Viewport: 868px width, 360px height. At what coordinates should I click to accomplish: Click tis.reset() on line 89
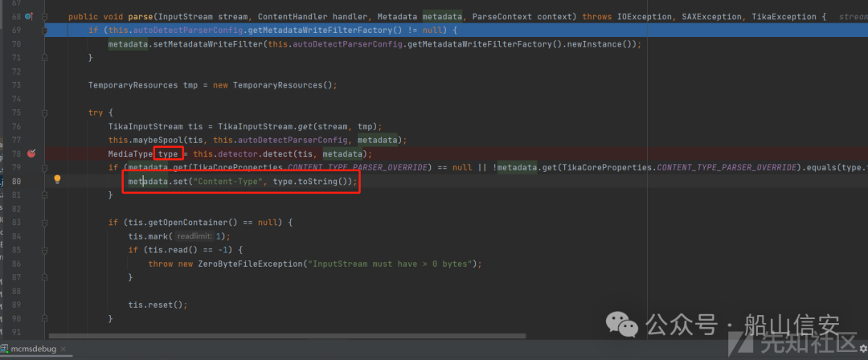[156, 305]
